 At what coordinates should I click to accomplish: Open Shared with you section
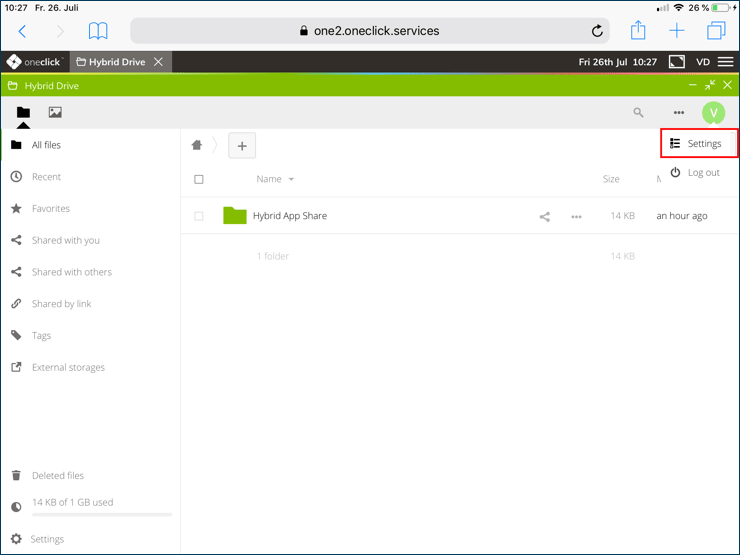(65, 240)
